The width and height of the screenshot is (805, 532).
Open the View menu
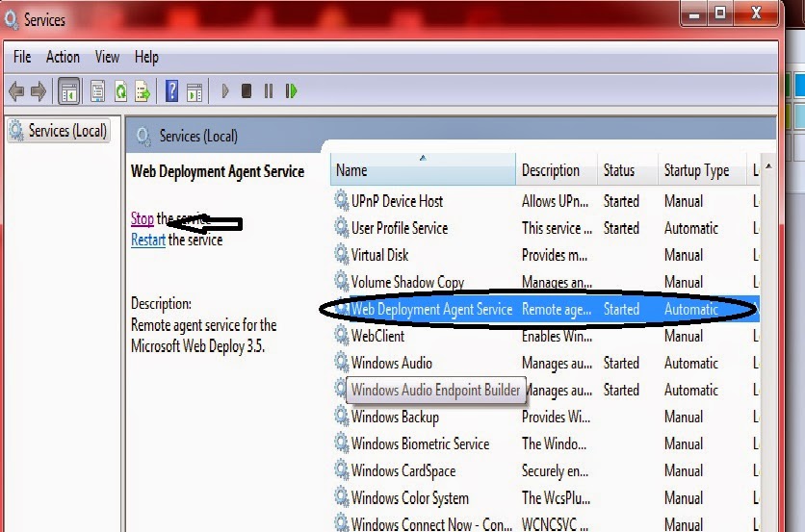(107, 57)
